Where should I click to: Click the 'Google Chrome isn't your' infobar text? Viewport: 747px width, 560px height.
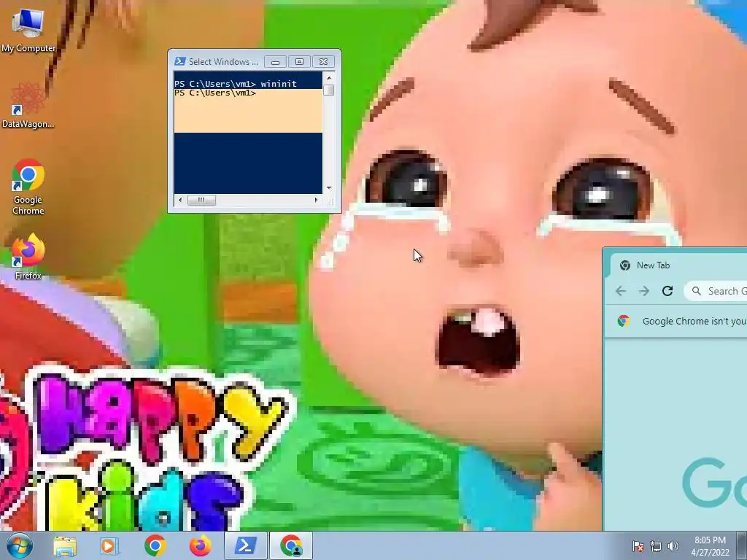694,321
